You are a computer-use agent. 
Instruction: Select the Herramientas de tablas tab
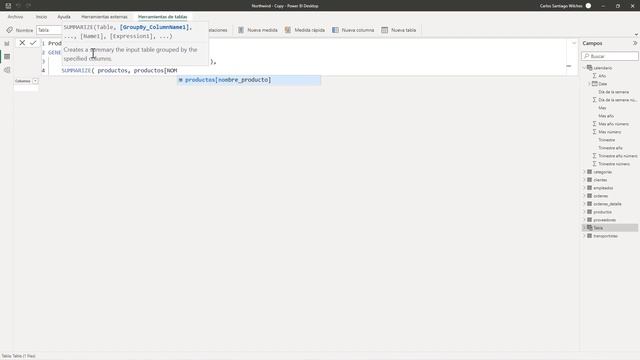pyautogui.click(x=162, y=17)
